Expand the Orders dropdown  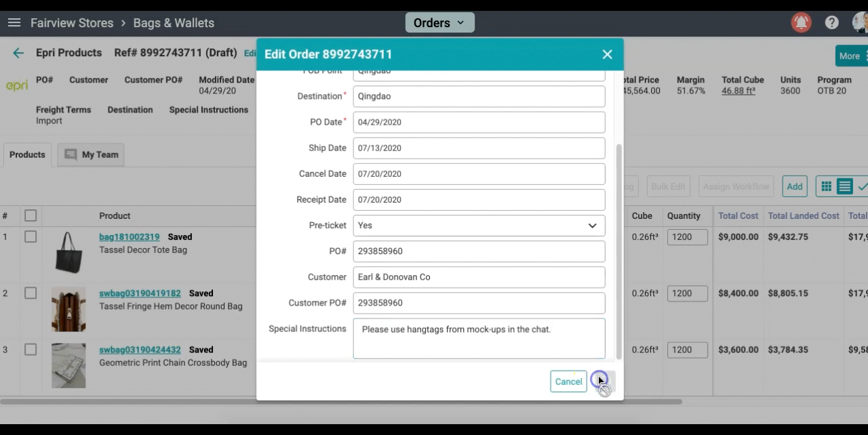(439, 23)
